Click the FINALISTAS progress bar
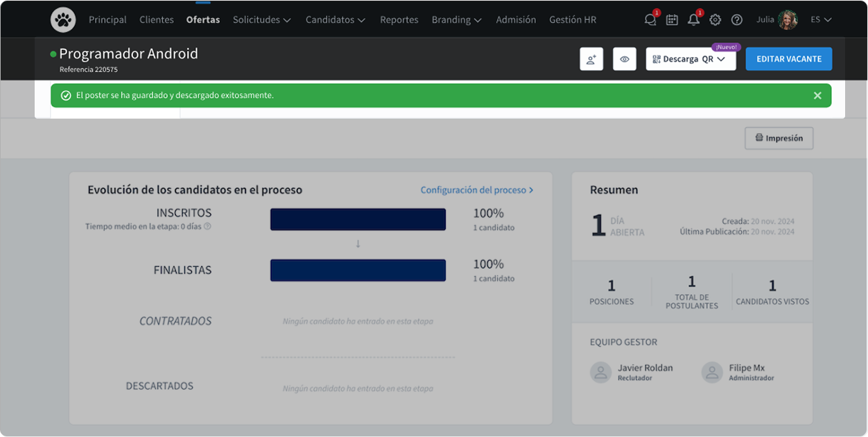The image size is (868, 437). pos(358,271)
